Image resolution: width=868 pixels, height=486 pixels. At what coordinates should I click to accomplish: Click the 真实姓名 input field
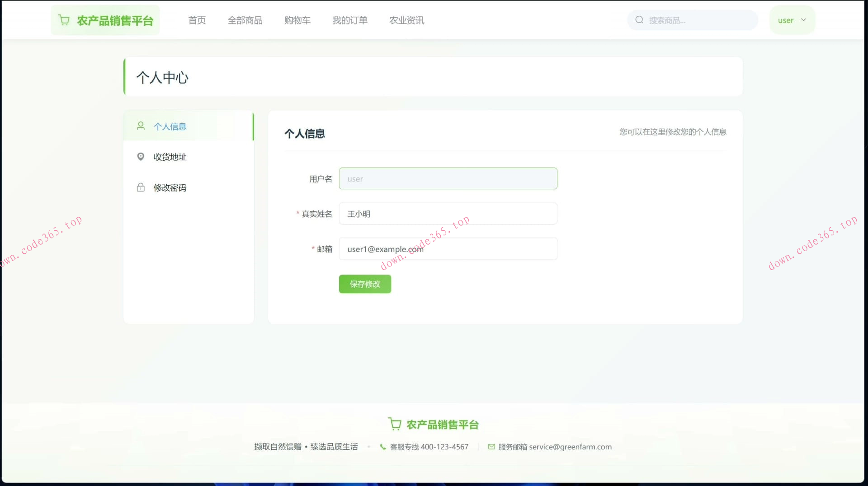point(448,213)
